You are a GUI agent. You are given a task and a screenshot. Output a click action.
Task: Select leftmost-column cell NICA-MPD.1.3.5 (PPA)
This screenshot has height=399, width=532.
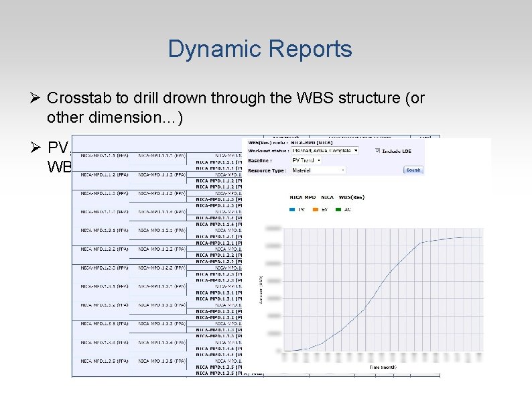click(x=104, y=361)
